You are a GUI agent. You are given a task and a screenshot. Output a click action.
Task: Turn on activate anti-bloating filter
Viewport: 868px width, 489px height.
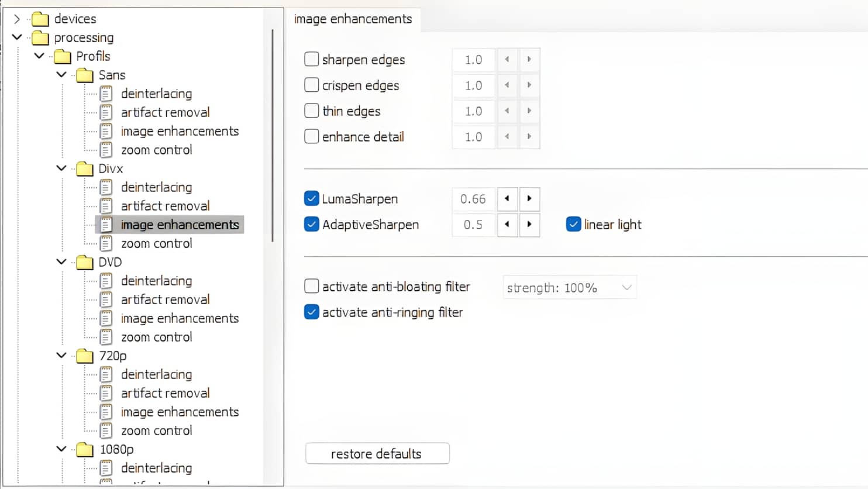[x=312, y=286]
